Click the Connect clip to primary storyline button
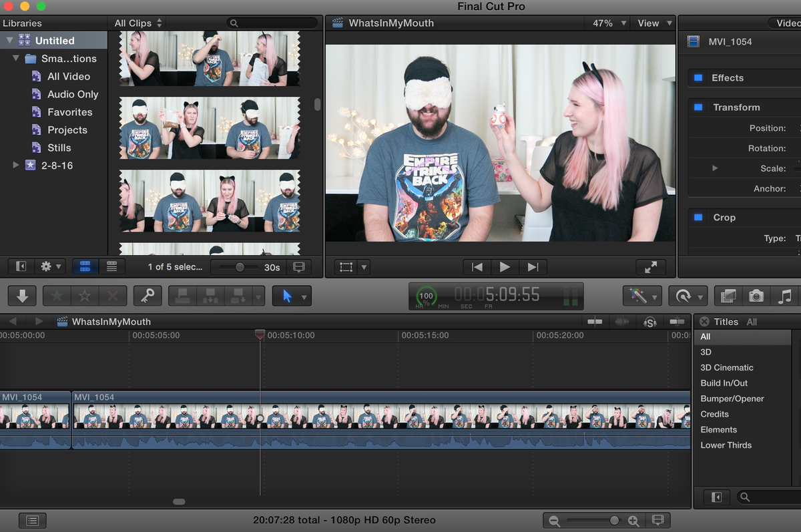Screen dimensions: 801x532 coord(182,296)
